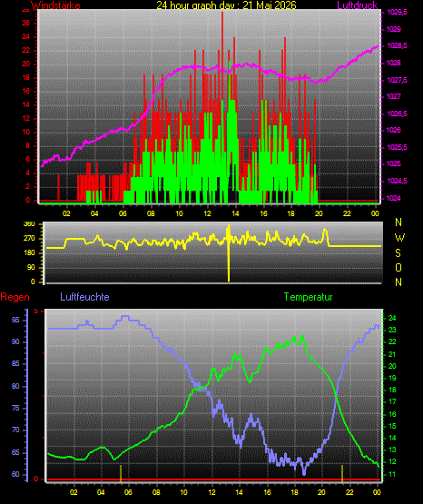Click the 12 hour label under wind graph
This screenshot has width=423, height=504.
click(207, 213)
